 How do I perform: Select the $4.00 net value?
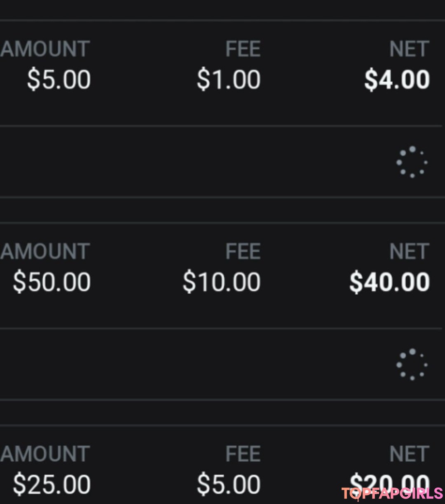(397, 80)
